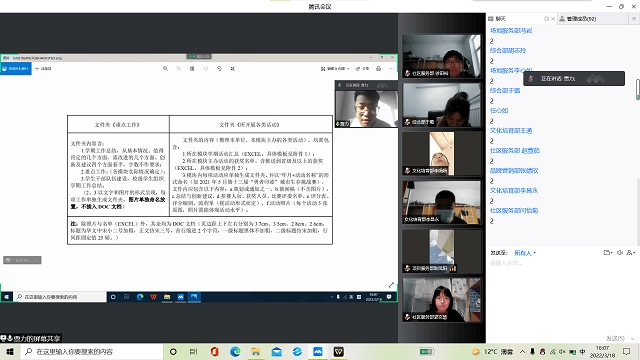Screen dimensions: 640x360
Task: Open the Windows Start menu
Action: click(10, 351)
